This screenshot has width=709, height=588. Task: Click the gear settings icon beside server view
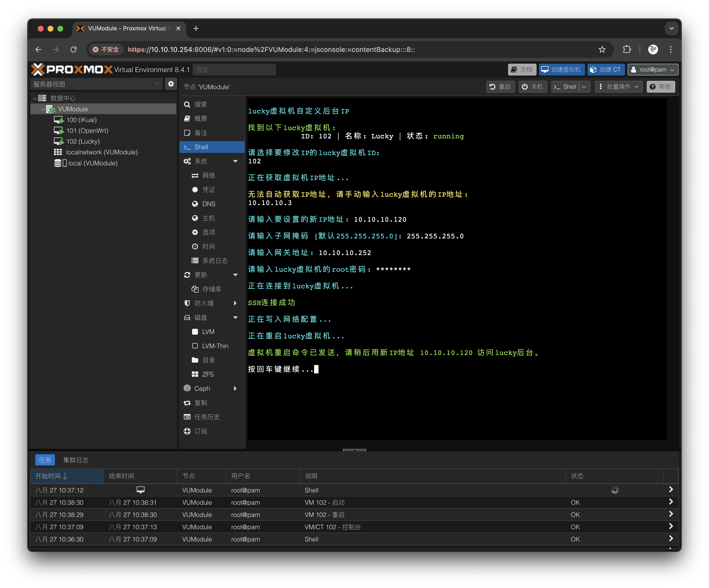pos(171,84)
